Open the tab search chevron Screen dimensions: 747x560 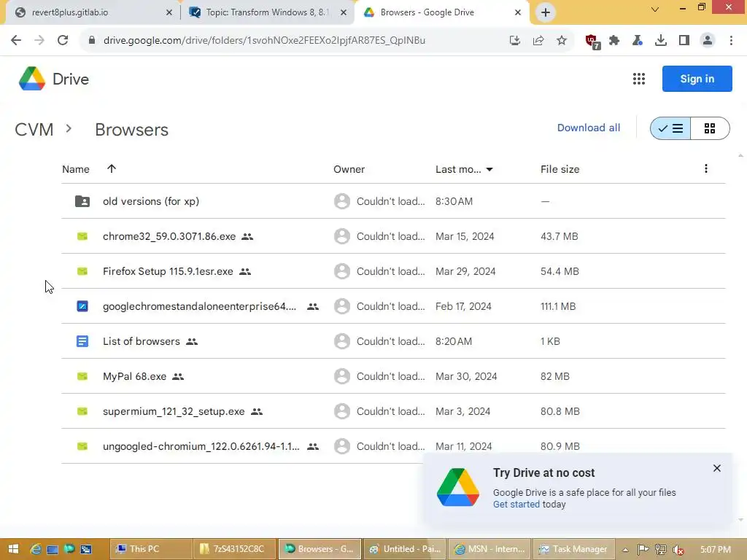click(x=655, y=9)
